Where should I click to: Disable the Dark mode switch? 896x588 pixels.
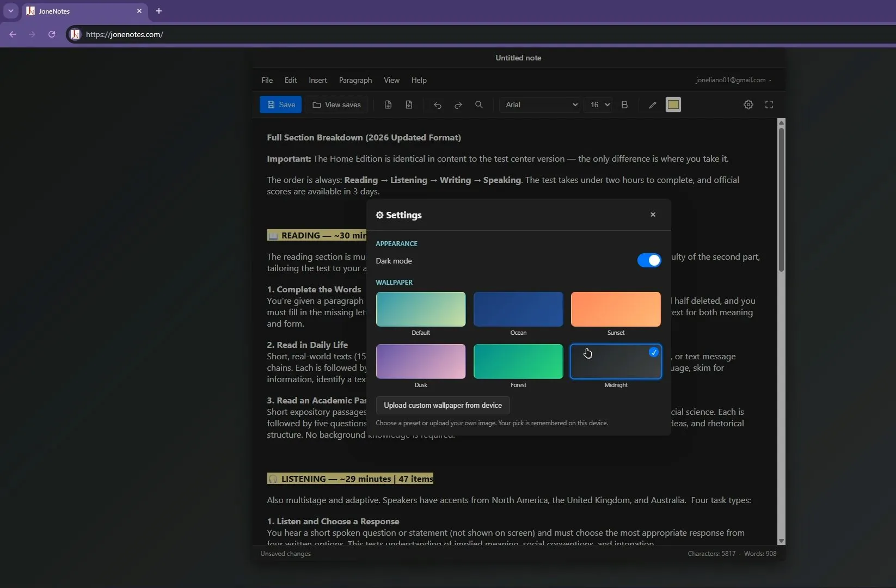point(649,260)
